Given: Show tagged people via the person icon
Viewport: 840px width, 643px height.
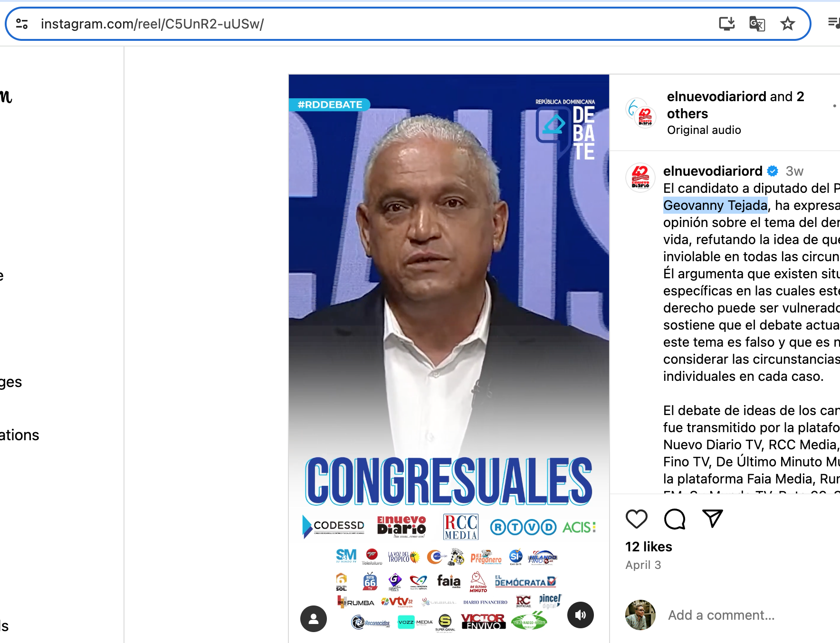Looking at the screenshot, I should [x=314, y=618].
